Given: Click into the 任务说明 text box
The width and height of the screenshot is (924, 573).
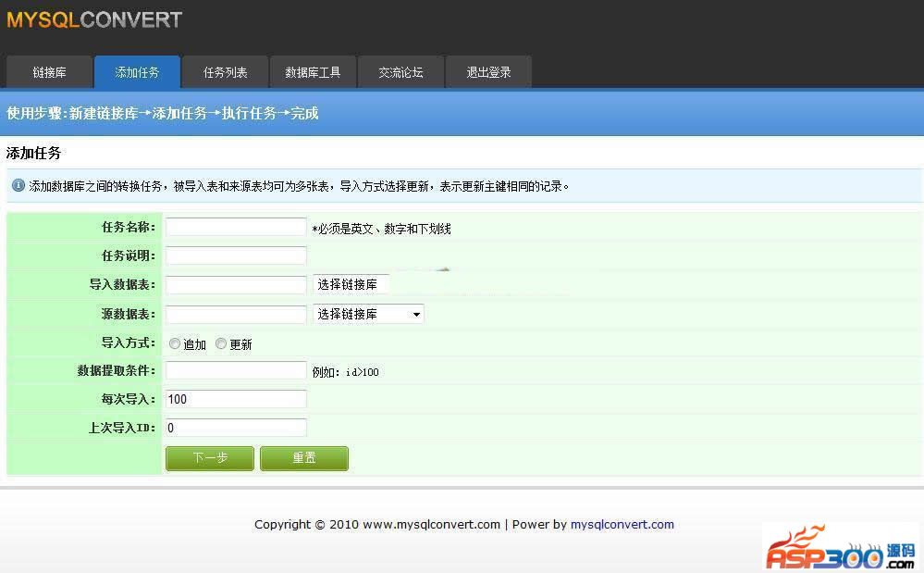Looking at the screenshot, I should [x=236, y=255].
